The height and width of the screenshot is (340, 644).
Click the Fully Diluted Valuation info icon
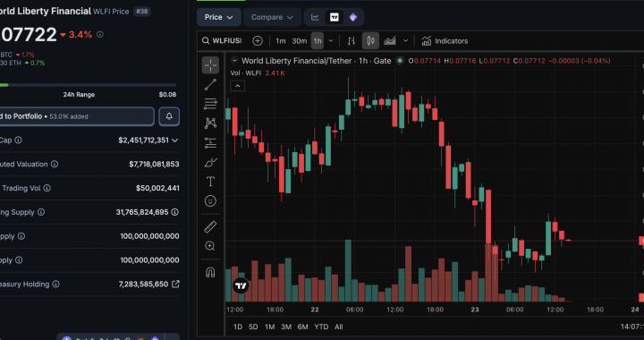[55, 164]
